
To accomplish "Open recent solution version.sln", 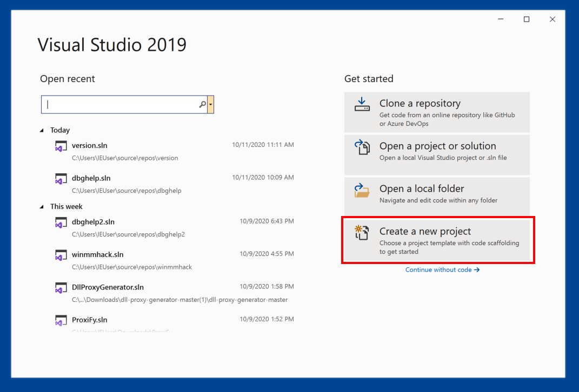I will 174,151.
